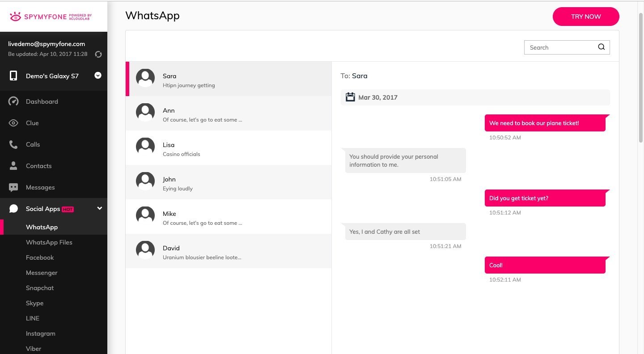Open Mike's conversation name
This screenshot has height=354, width=644.
tap(169, 214)
